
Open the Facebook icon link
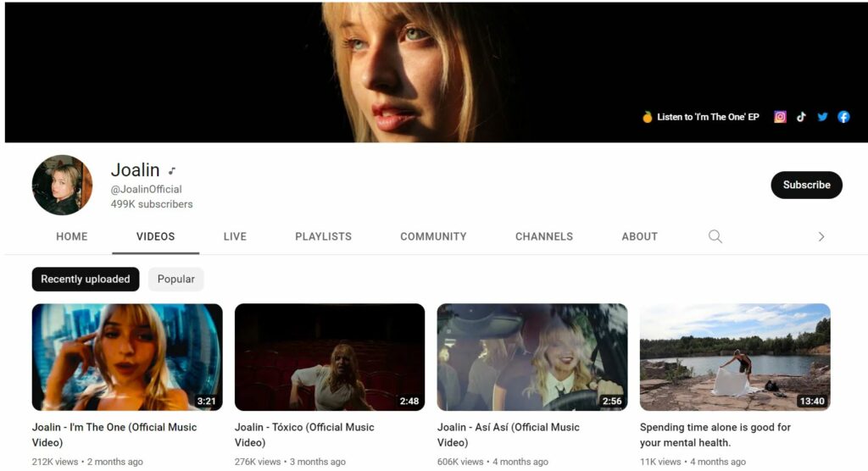coord(843,117)
